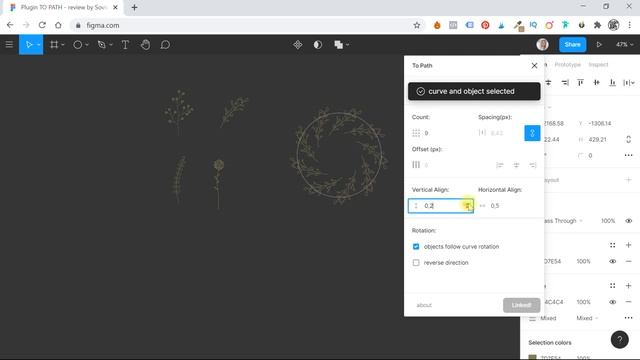Select the Comment tool

tap(165, 44)
